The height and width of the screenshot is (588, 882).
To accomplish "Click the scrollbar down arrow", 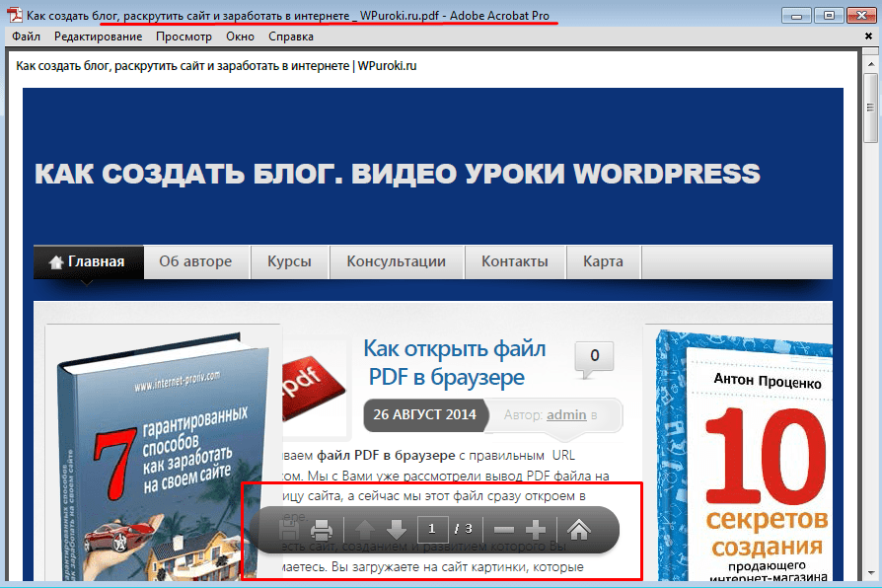I will tap(871, 573).
